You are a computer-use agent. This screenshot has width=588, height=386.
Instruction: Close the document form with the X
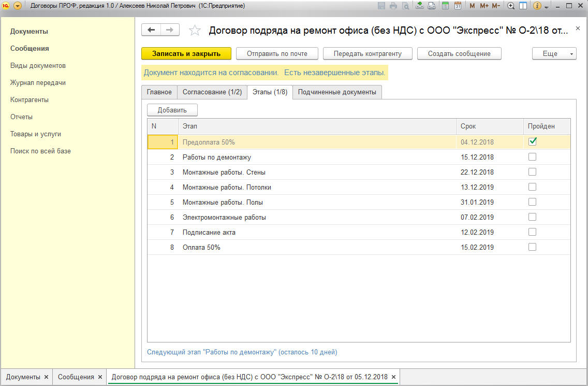pyautogui.click(x=578, y=28)
